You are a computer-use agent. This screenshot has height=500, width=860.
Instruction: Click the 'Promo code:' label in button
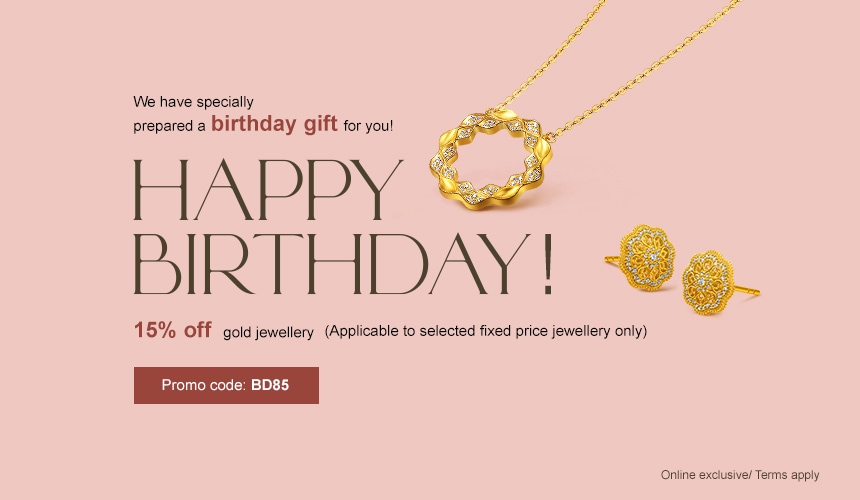point(203,385)
